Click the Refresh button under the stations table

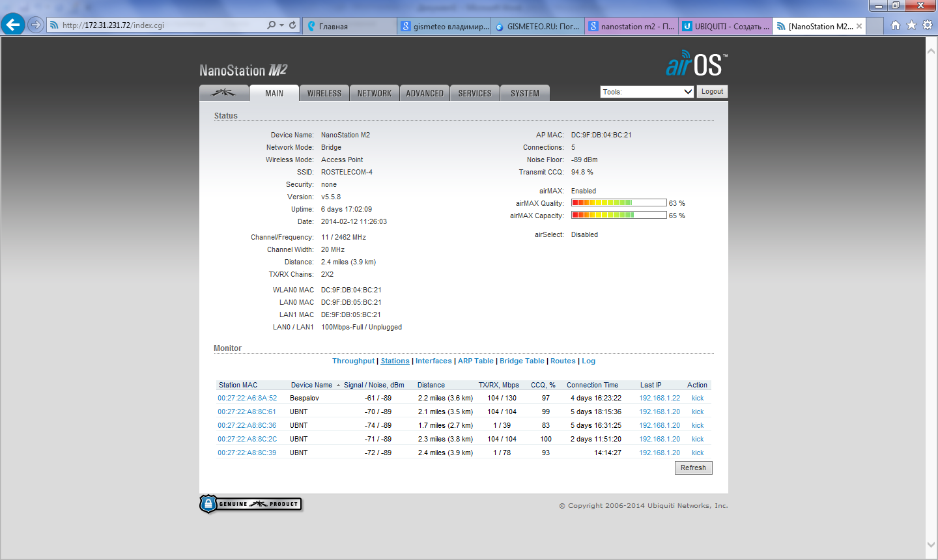pyautogui.click(x=693, y=468)
